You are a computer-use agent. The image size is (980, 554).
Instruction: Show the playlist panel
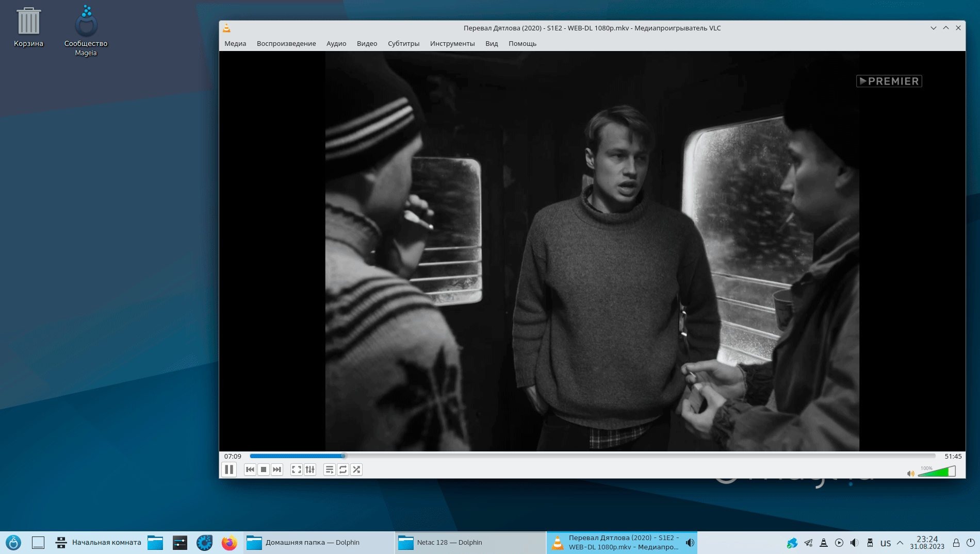point(329,469)
